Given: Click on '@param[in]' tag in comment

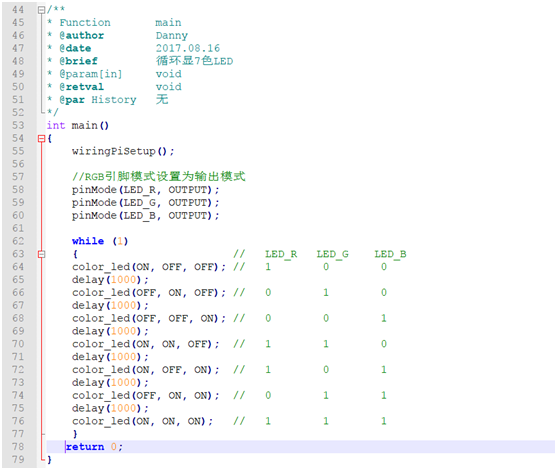Looking at the screenshot, I should 91,74.
